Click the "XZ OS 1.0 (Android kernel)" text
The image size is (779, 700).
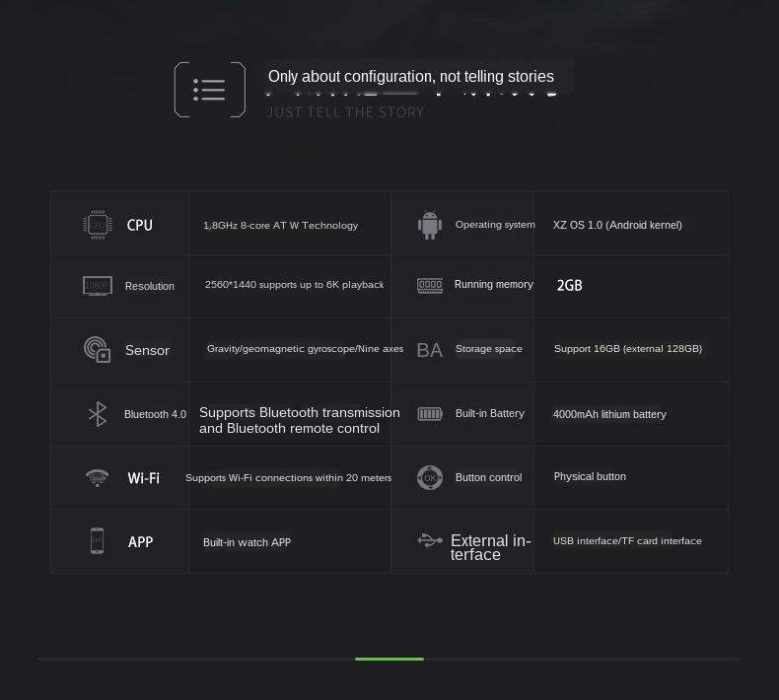[x=617, y=225]
